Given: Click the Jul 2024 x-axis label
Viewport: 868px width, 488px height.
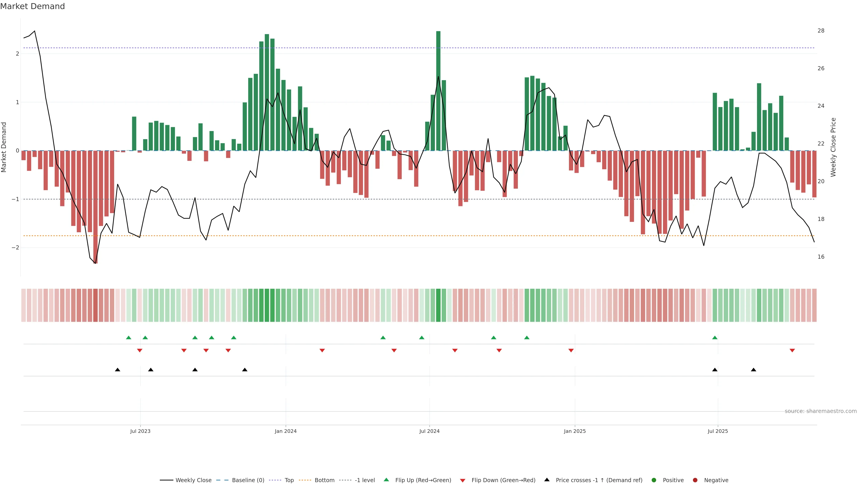Looking at the screenshot, I should pos(429,431).
